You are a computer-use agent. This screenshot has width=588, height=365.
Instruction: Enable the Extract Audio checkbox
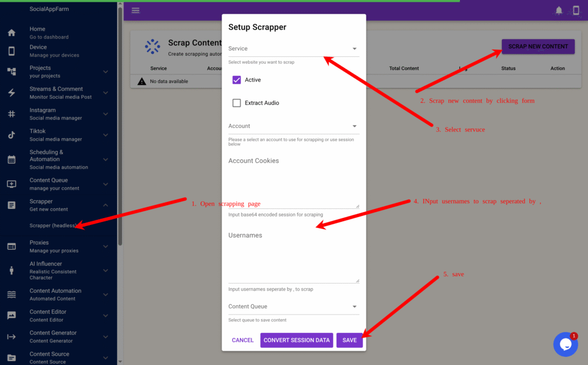point(237,103)
